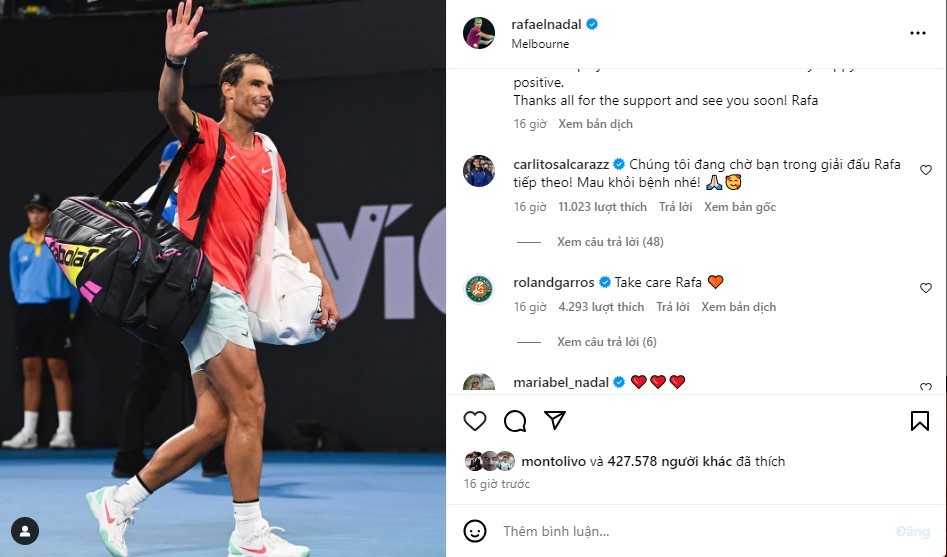Viewport: 947px width, 557px height.
Task: Save post with bookmark icon
Action: 920,420
